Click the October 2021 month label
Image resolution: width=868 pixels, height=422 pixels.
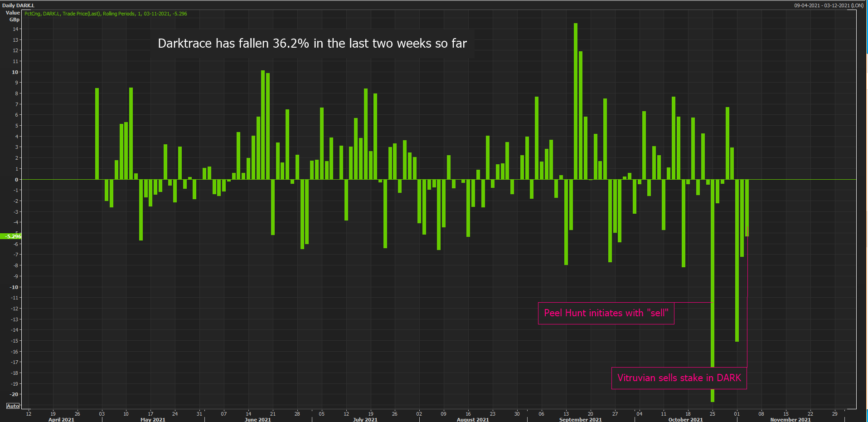(685, 419)
